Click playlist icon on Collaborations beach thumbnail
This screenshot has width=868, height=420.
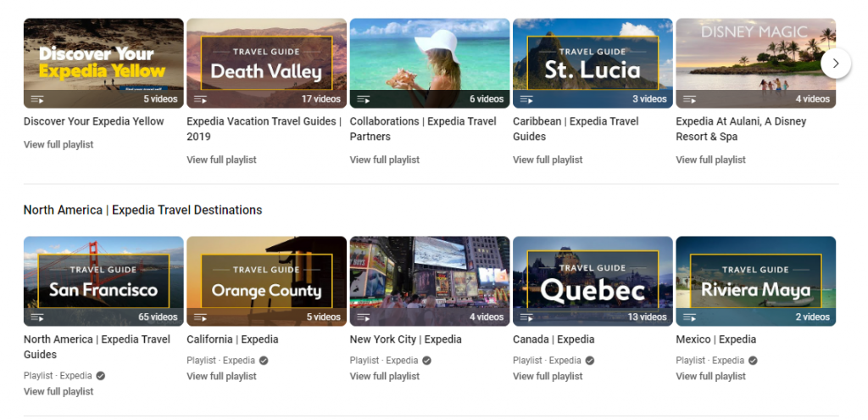pos(363,99)
